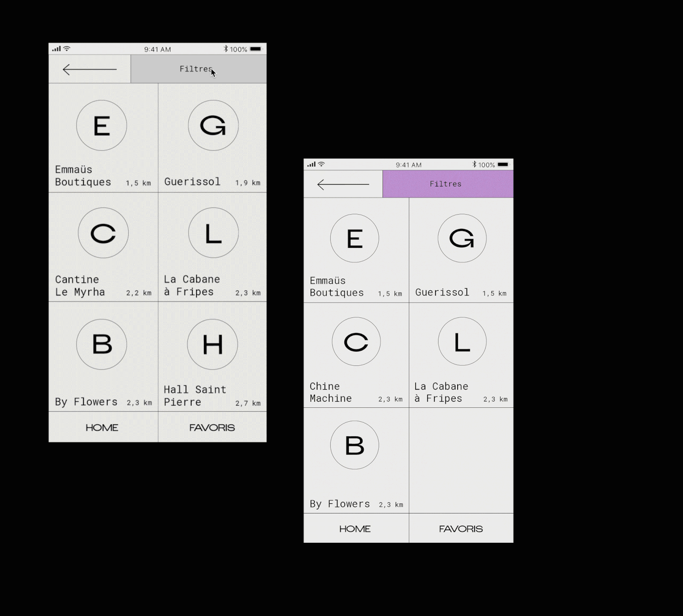Viewport: 683px width, 616px height.
Task: Select the L circle icon on left phone
Action: click(213, 233)
